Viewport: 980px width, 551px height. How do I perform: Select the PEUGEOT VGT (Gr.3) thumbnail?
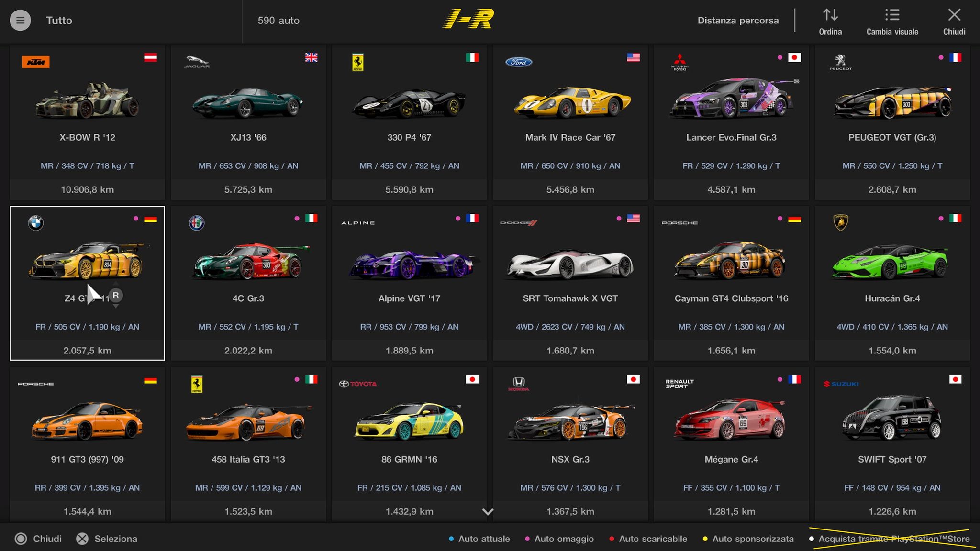pyautogui.click(x=893, y=102)
